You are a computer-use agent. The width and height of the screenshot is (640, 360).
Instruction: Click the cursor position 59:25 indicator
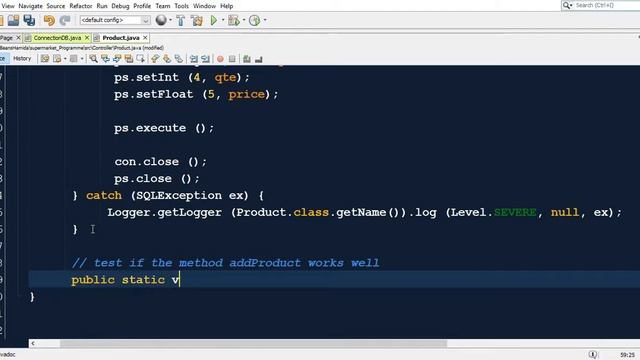pyautogui.click(x=627, y=355)
